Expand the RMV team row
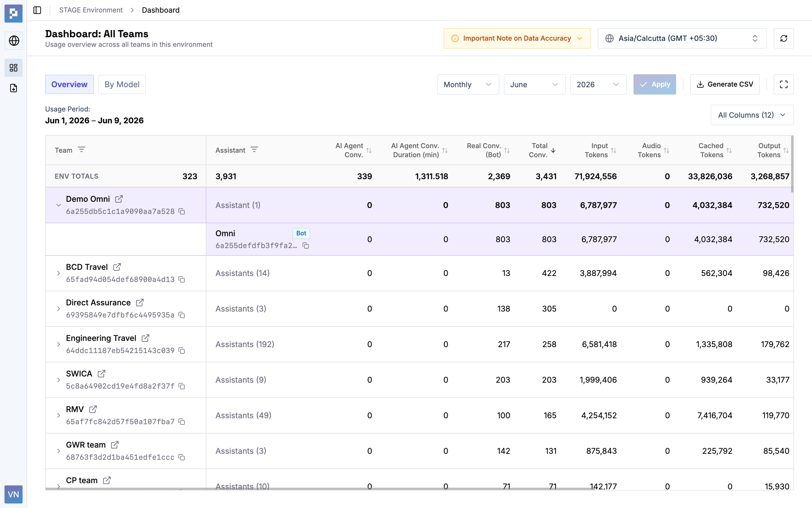The width and height of the screenshot is (812, 508). (59, 416)
